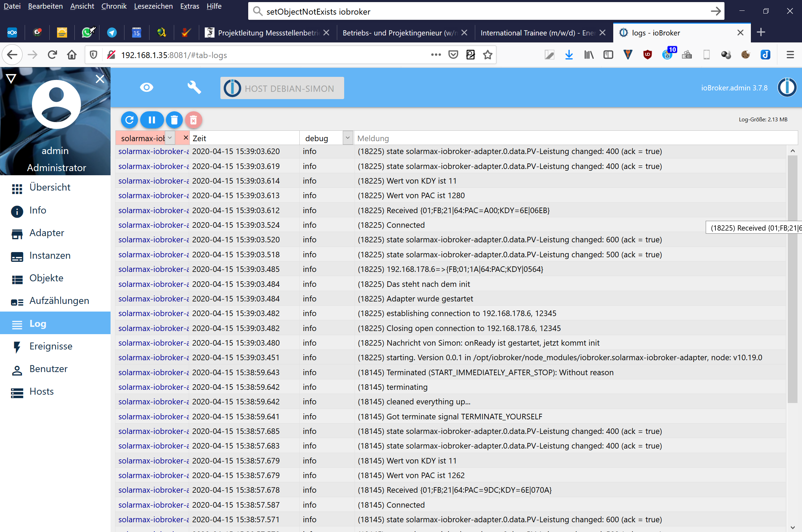Pause log updates with the pause button
802x532 pixels.
coord(152,120)
